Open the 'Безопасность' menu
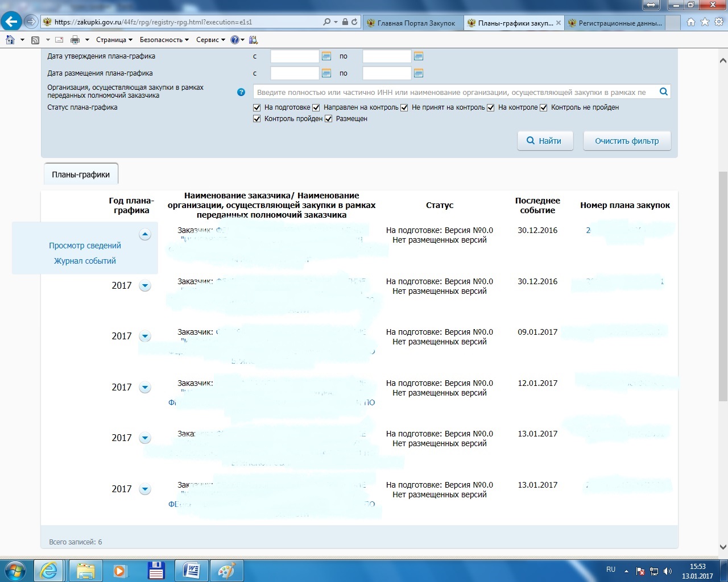Viewport: 728px width, 582px height. point(164,40)
